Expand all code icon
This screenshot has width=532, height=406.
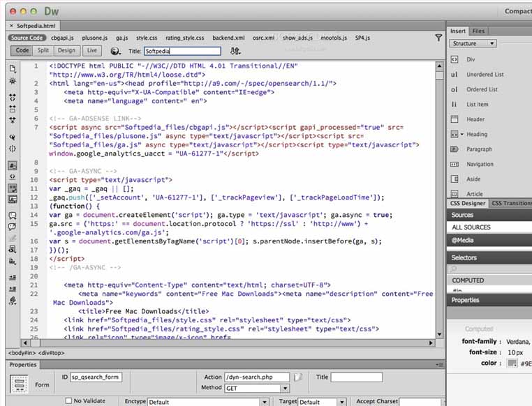point(13,120)
